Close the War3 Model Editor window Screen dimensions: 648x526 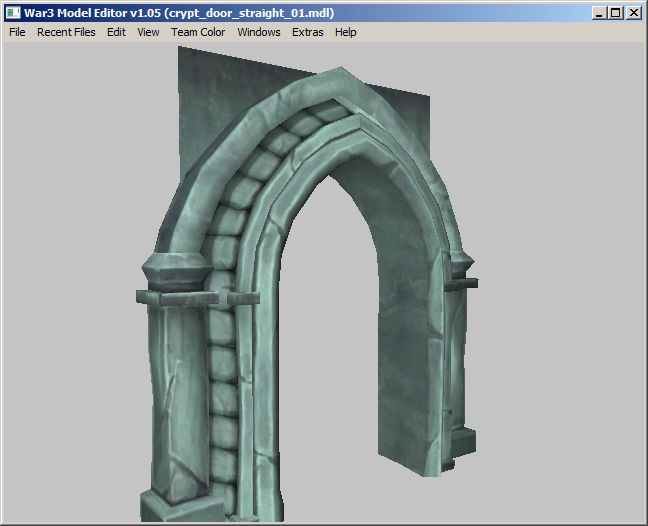pyautogui.click(x=634, y=13)
